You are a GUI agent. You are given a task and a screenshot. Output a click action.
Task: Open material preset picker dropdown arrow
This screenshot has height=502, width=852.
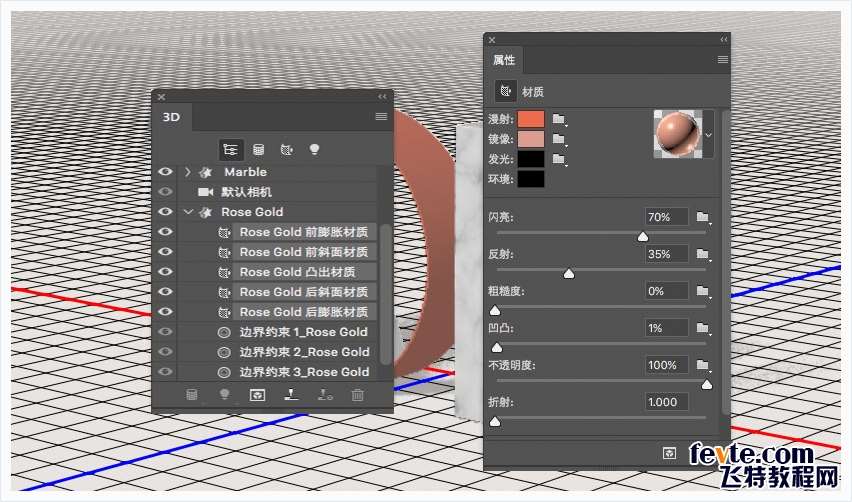point(708,134)
